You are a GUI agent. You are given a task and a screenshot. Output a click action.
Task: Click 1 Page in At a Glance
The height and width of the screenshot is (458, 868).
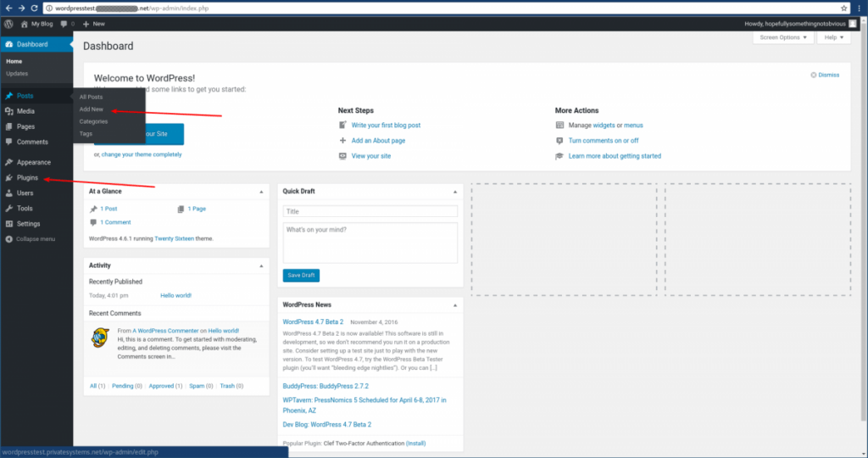tap(197, 209)
